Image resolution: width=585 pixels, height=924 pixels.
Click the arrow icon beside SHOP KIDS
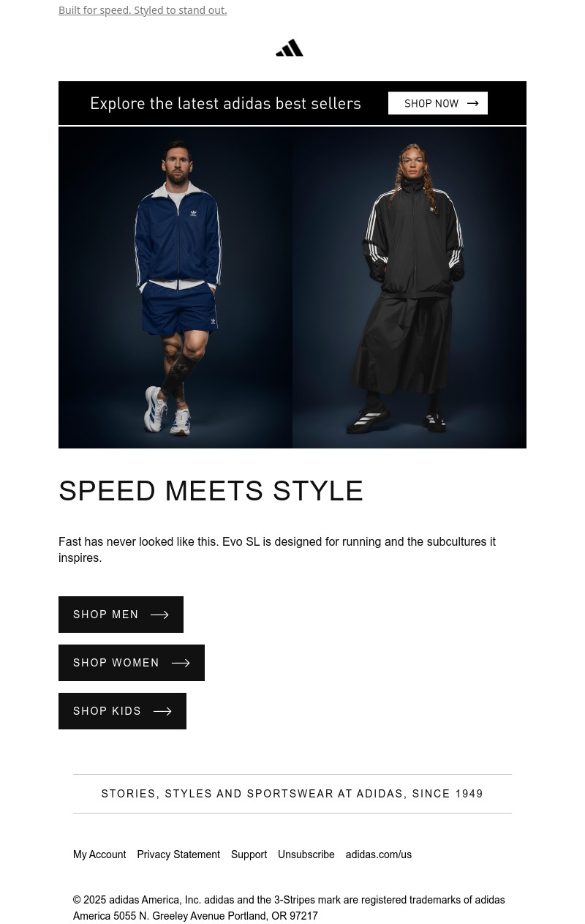point(162,711)
